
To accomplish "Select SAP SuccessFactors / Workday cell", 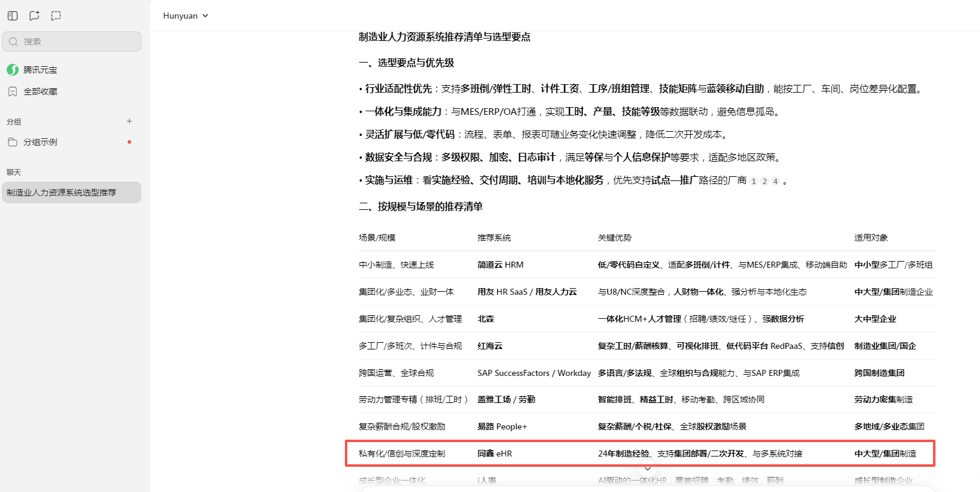I will click(534, 373).
